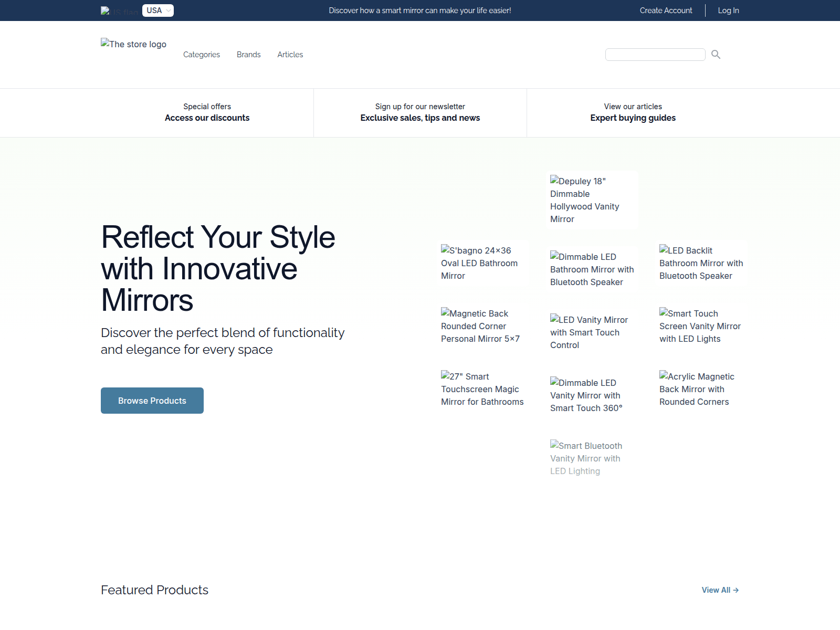
Task: Click the newsletter sign up banner
Action: tap(420, 112)
